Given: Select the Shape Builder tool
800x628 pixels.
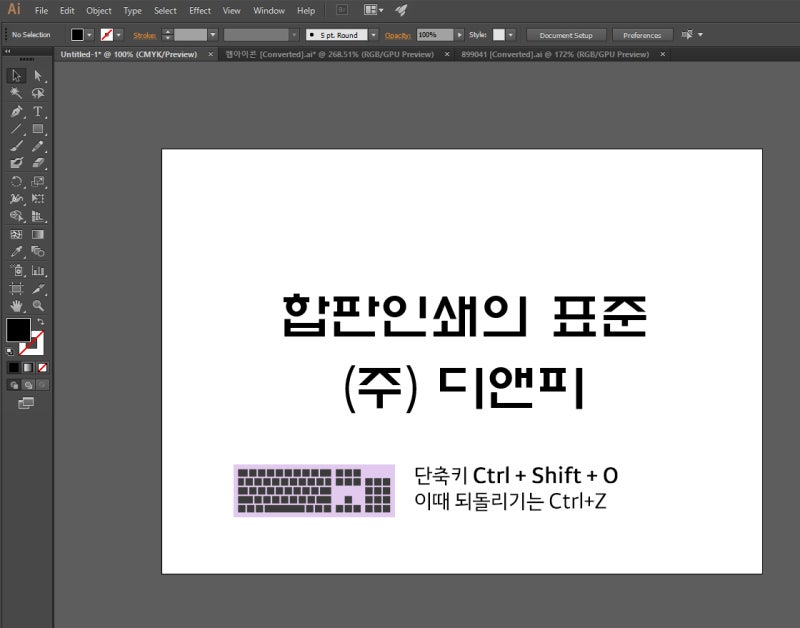Looking at the screenshot, I should tap(16, 216).
